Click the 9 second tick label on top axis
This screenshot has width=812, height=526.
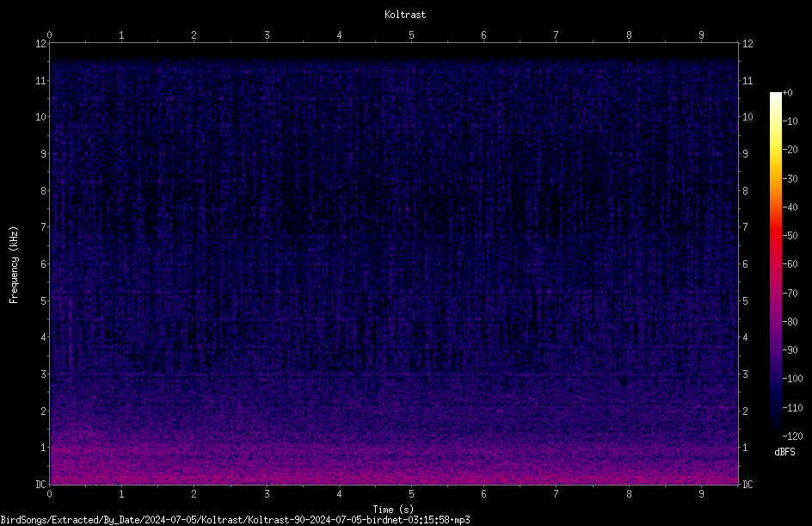[x=701, y=34]
